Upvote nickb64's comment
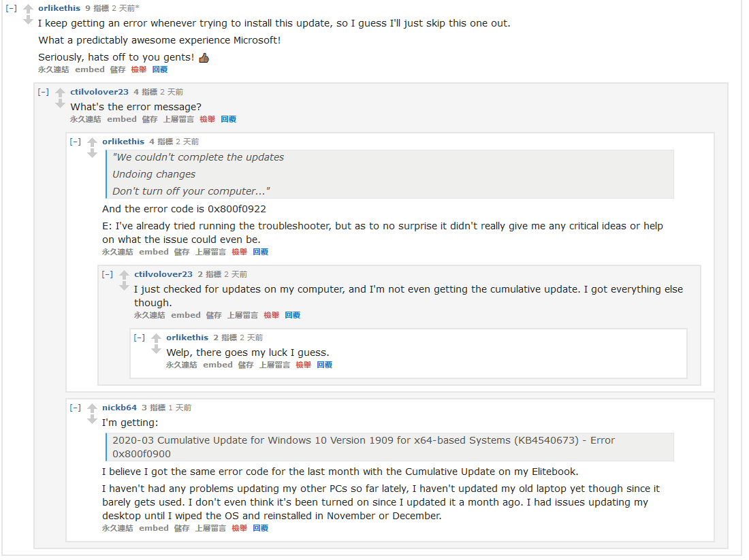749x560 pixels. coord(92,408)
